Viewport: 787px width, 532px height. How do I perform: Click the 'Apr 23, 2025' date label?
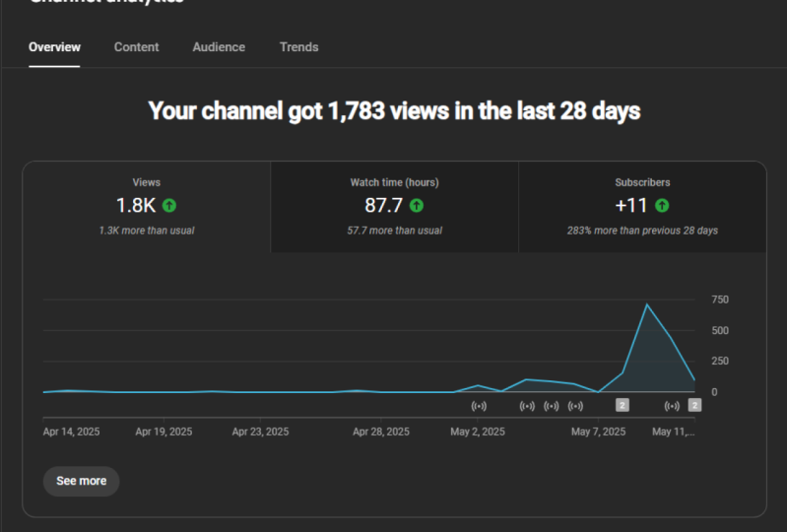(260, 432)
